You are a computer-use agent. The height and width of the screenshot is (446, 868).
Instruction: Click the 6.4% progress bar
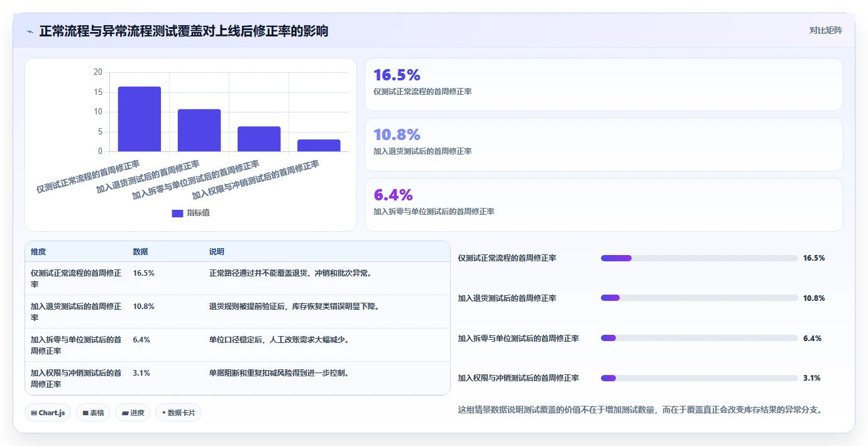700,339
